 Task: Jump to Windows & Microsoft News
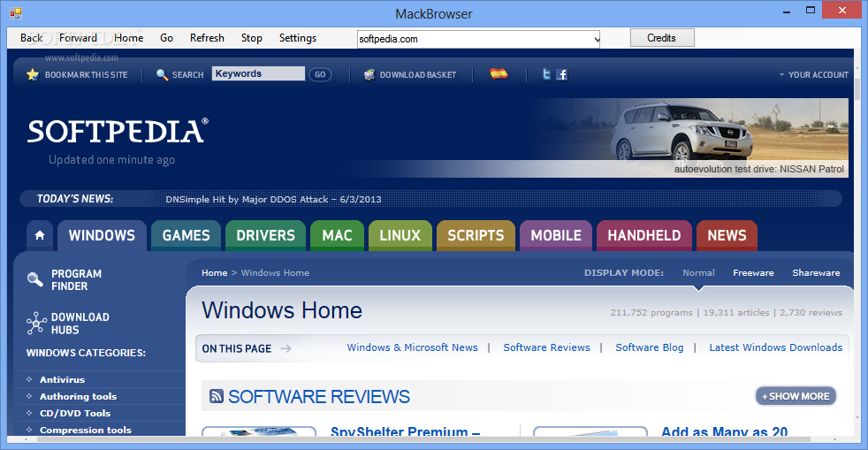click(413, 347)
